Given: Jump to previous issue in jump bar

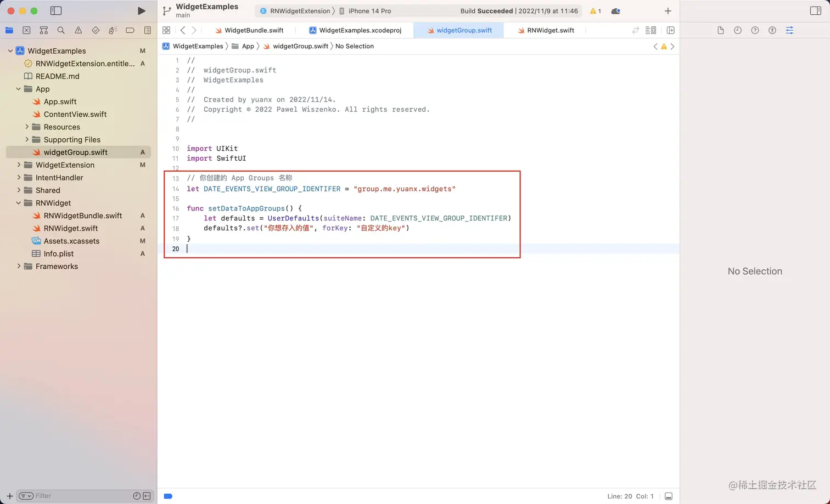Looking at the screenshot, I should point(655,47).
